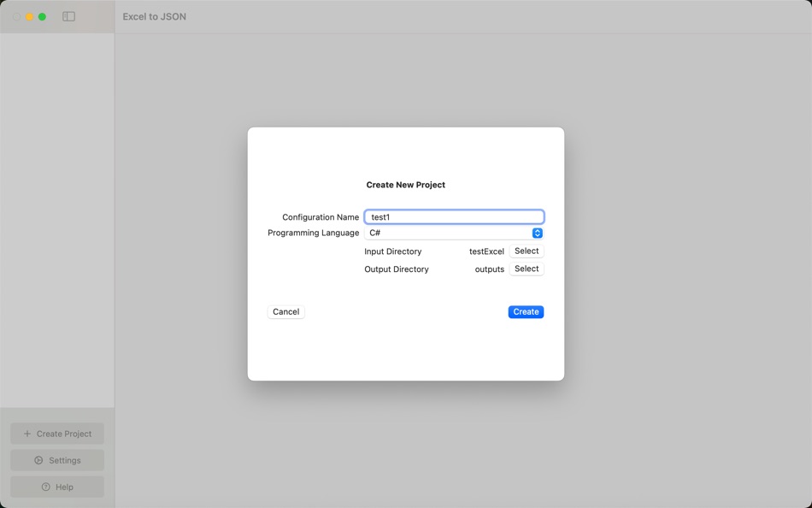Viewport: 812px width, 508px height.
Task: Open the Programming Language dropdown
Action: [453, 232]
